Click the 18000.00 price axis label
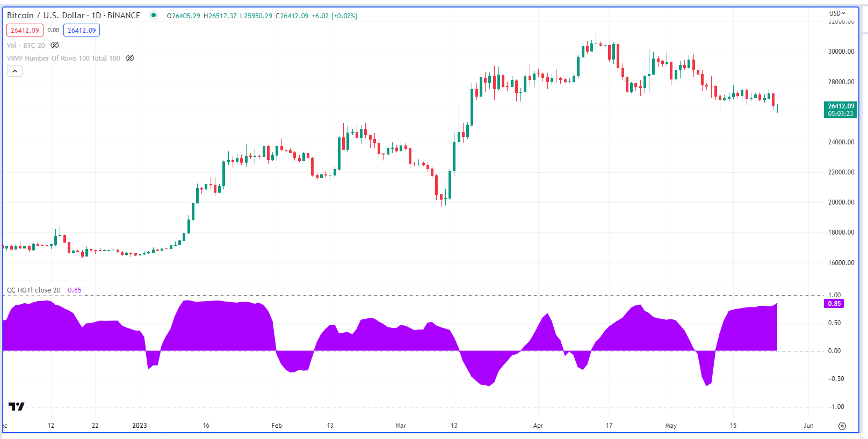This screenshot has height=439, width=868. point(841,232)
